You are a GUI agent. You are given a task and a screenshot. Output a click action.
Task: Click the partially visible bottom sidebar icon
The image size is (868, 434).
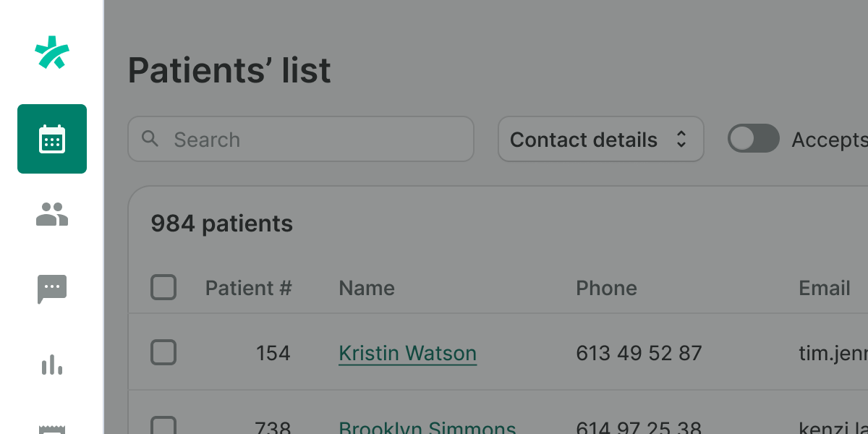(x=52, y=428)
